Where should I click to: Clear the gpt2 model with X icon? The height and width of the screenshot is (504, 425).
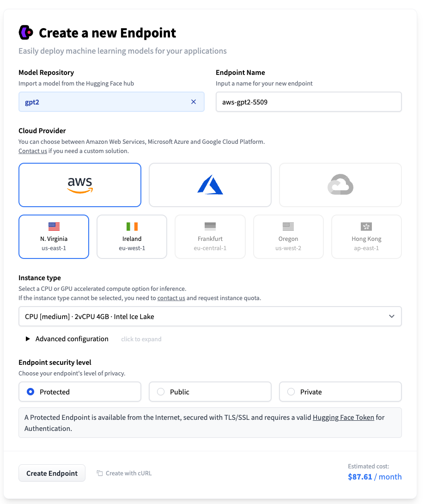point(194,102)
